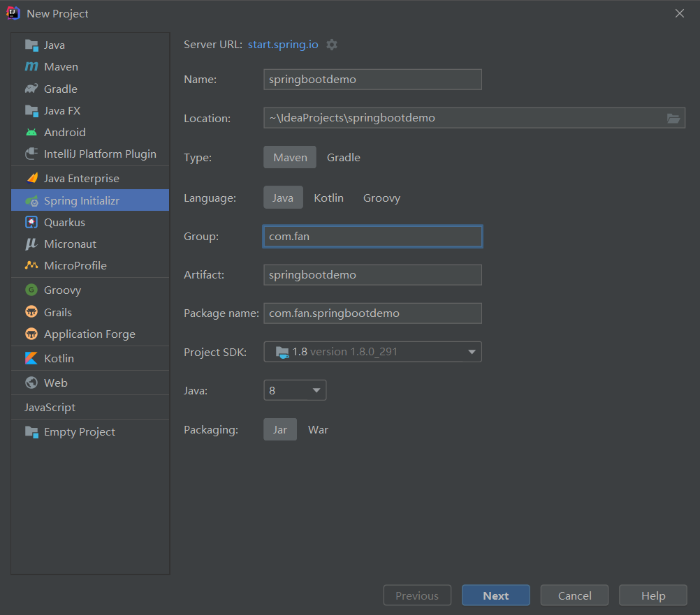Browse location with folder icon
Screen dimensions: 700x615
pyautogui.click(x=673, y=118)
